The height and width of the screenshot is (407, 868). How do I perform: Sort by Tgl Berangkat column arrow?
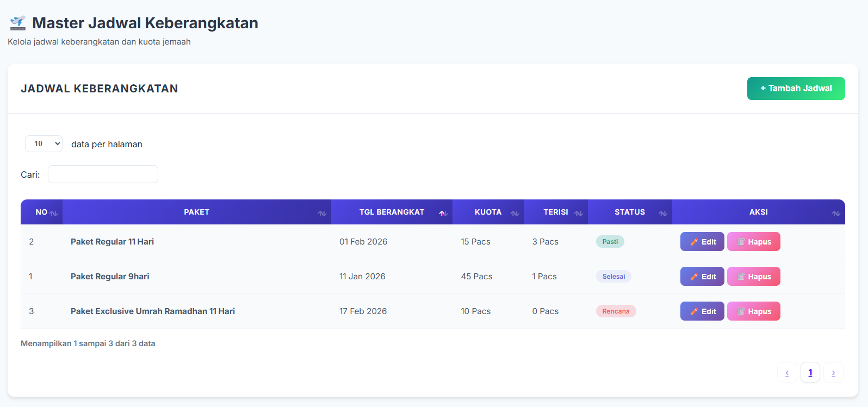tap(443, 213)
